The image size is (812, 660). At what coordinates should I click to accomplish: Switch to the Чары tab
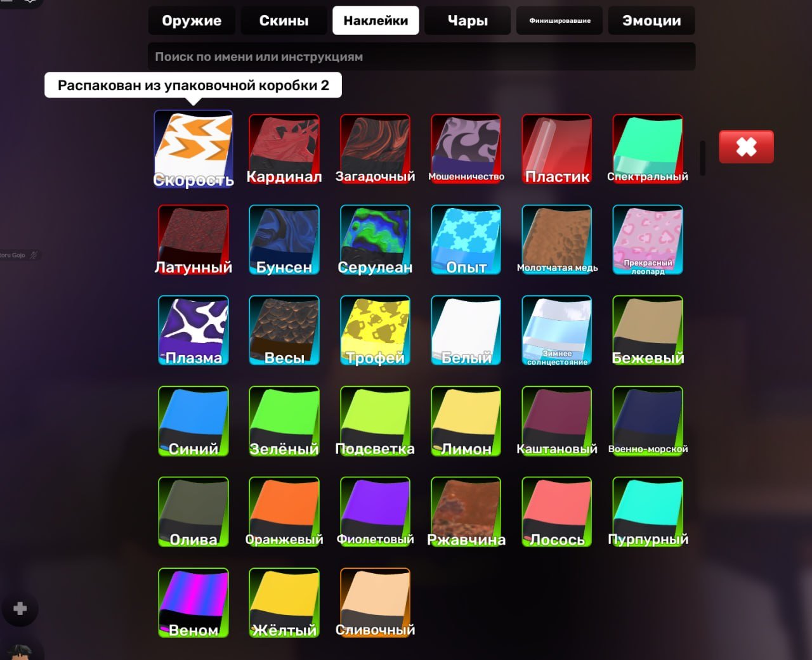click(468, 20)
